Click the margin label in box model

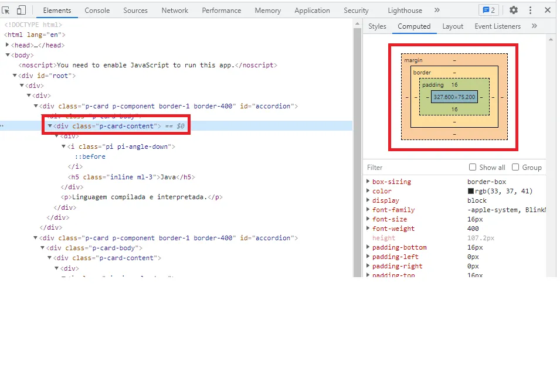(x=413, y=60)
